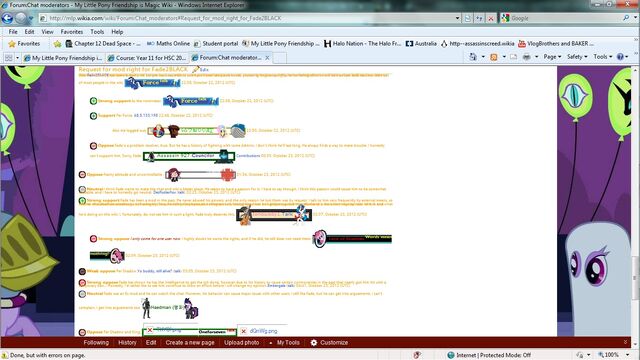Click the first Force signature banner
Viewport: 640px width, 360px height.
coord(152,83)
